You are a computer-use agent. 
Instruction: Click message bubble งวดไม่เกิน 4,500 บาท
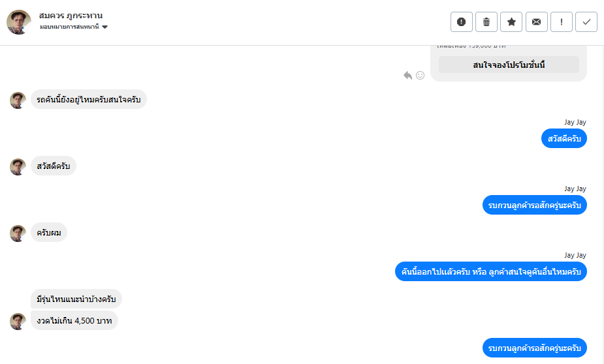pos(74,321)
